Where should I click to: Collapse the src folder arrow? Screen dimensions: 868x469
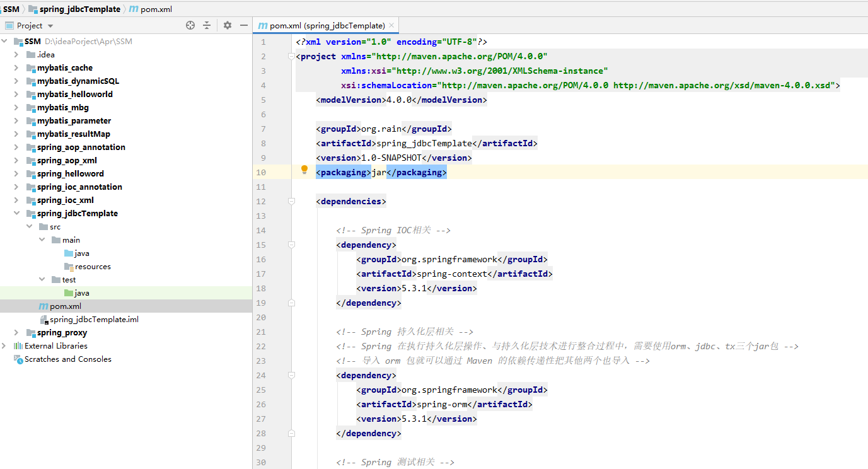point(30,227)
